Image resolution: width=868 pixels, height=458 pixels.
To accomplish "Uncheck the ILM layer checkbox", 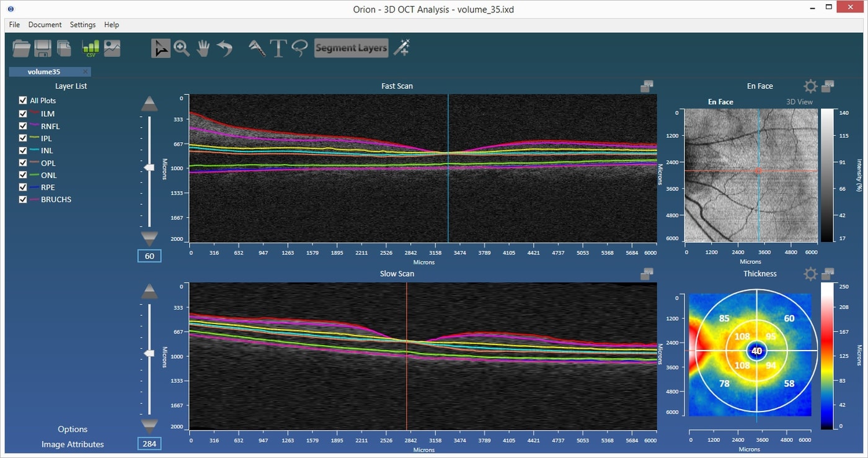I will pyautogui.click(x=23, y=114).
